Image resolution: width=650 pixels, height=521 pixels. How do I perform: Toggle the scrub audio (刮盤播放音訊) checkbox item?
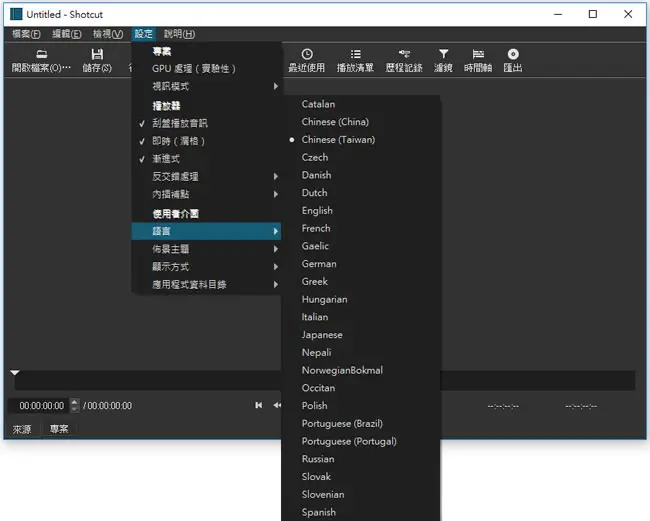tap(206, 123)
